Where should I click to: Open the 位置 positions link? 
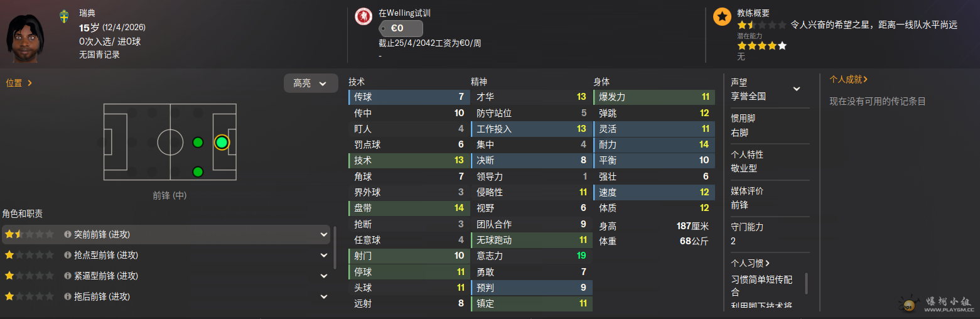point(19,83)
